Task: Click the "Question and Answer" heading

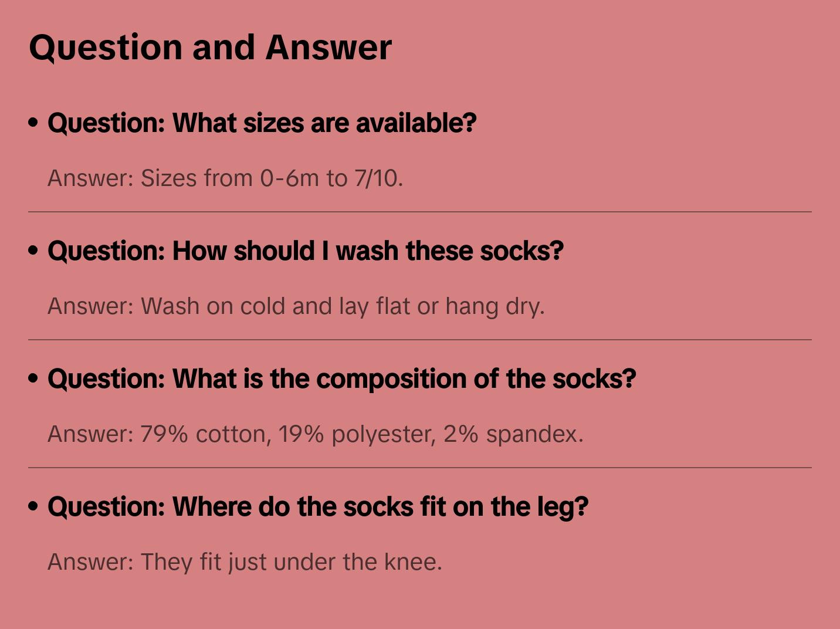Action: (x=210, y=47)
